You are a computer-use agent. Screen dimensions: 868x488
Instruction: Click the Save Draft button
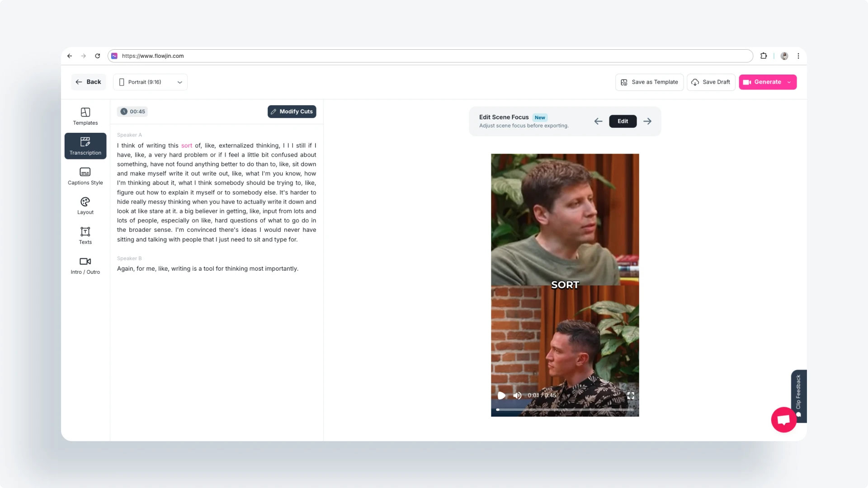tap(711, 82)
